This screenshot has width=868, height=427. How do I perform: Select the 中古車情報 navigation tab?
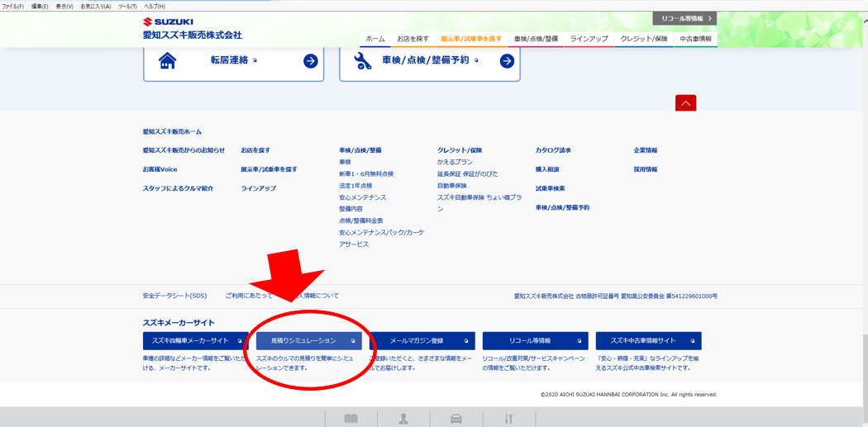click(x=696, y=40)
